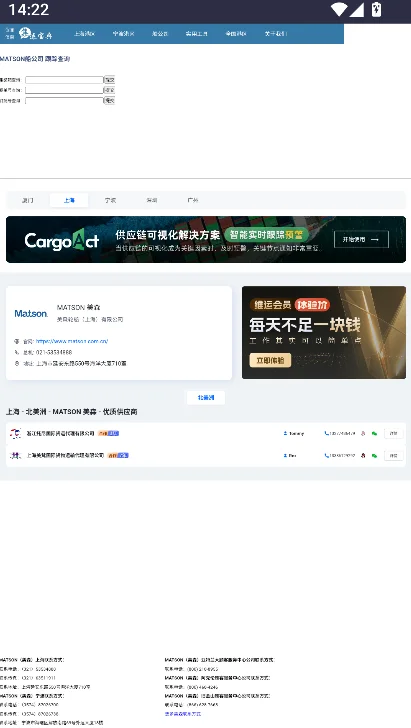Click the globe icon beside the Matson website
Screen dimensions: 411x728
[x=17, y=341]
